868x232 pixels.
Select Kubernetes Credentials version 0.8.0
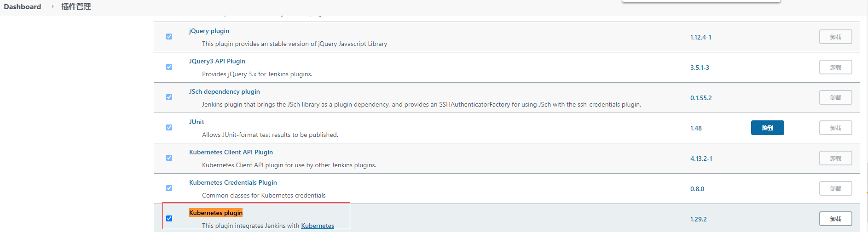pyautogui.click(x=697, y=189)
